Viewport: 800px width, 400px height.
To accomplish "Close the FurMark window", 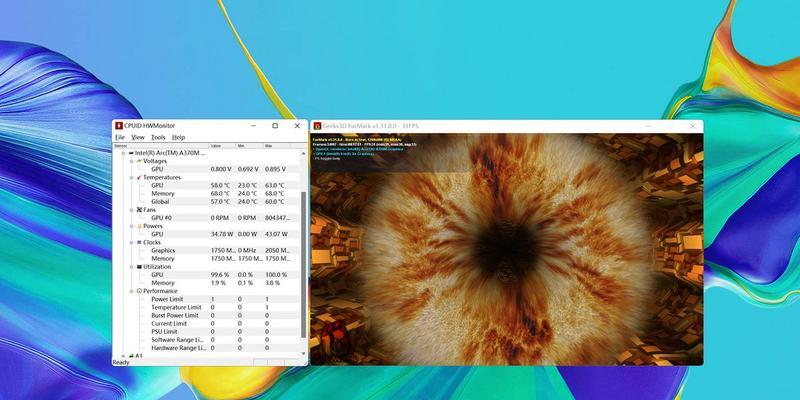I will click(x=692, y=126).
